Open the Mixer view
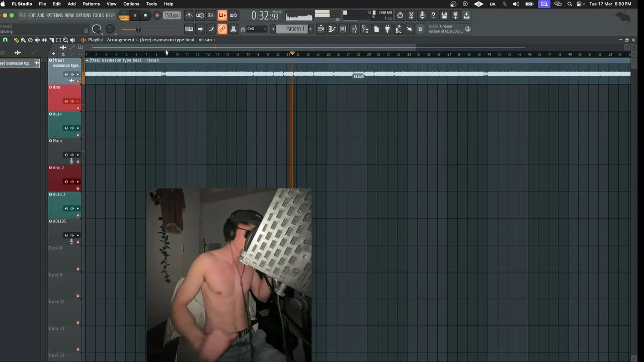 [x=354, y=29]
